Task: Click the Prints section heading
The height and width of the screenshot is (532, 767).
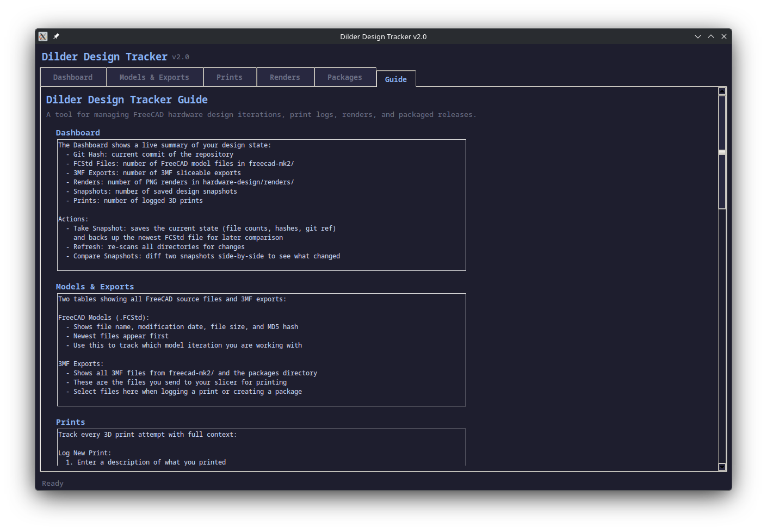Action: 71,422
